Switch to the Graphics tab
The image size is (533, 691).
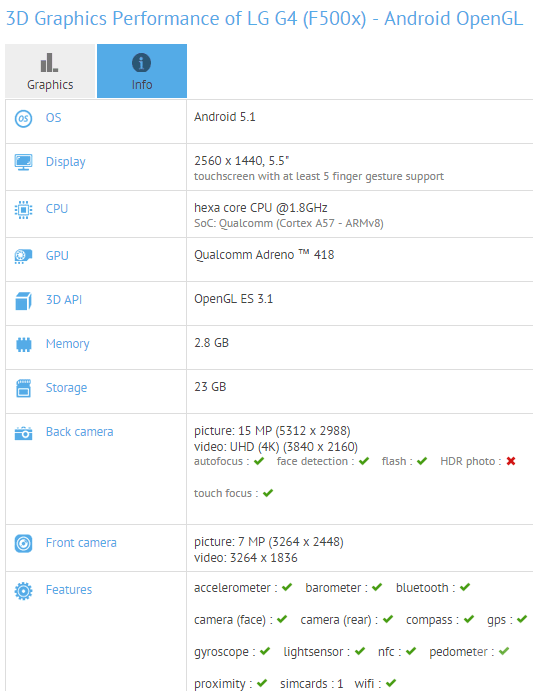(50, 71)
